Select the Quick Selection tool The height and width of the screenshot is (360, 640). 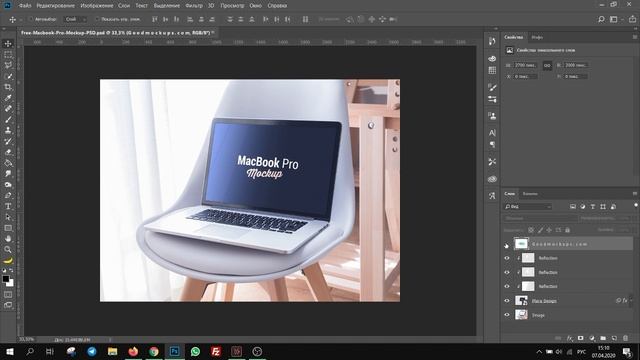[8, 76]
